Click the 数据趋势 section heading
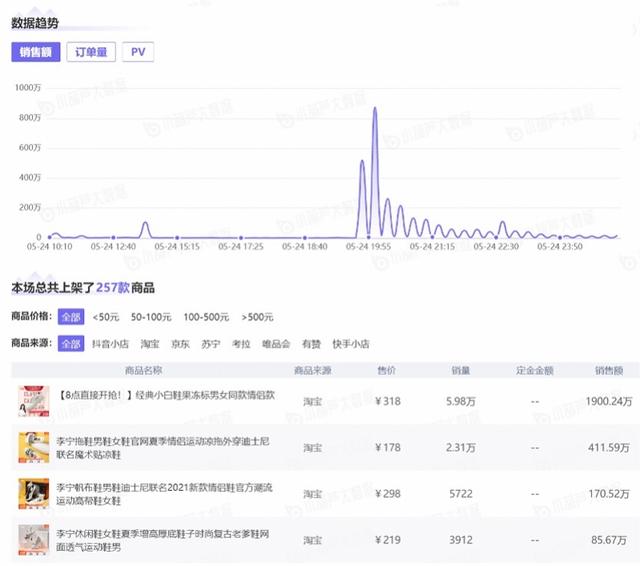The image size is (640, 566). (35, 23)
